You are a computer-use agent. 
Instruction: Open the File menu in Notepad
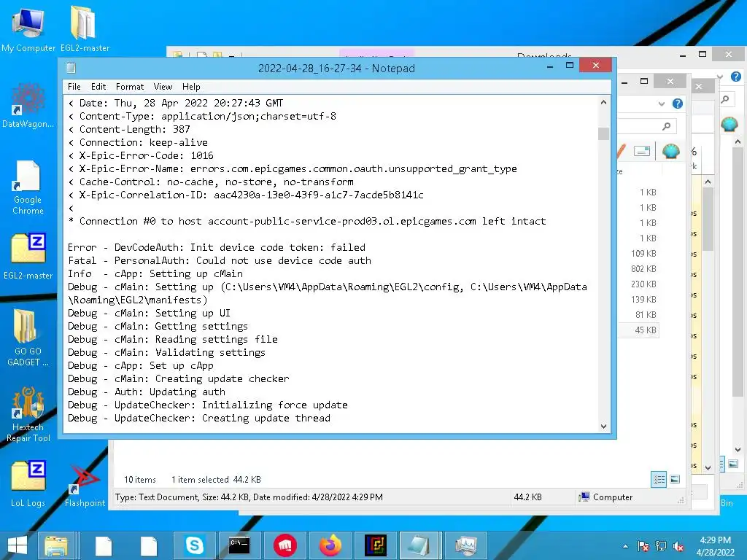(x=74, y=87)
